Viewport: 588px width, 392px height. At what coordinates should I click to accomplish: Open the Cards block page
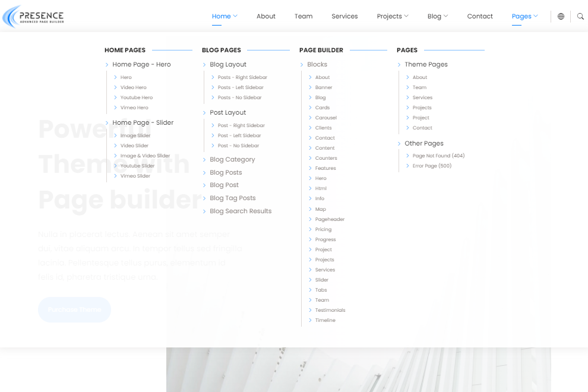(322, 108)
